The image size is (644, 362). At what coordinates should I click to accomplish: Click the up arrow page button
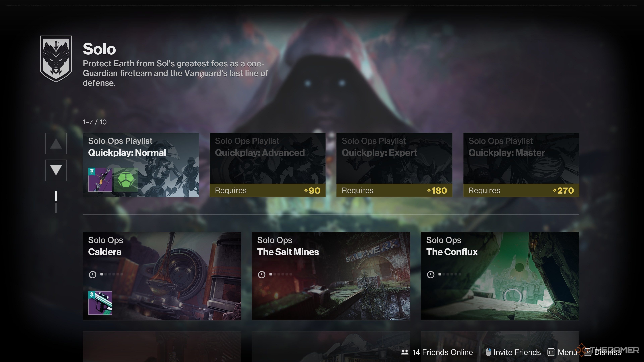56,143
